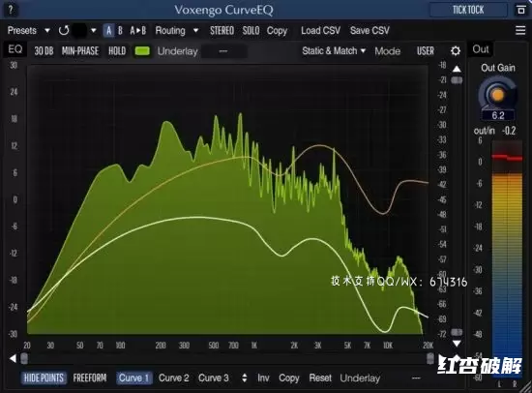Screen dimensions: 532x393
Task: Click the spectrum range down arrow
Action: (457, 344)
